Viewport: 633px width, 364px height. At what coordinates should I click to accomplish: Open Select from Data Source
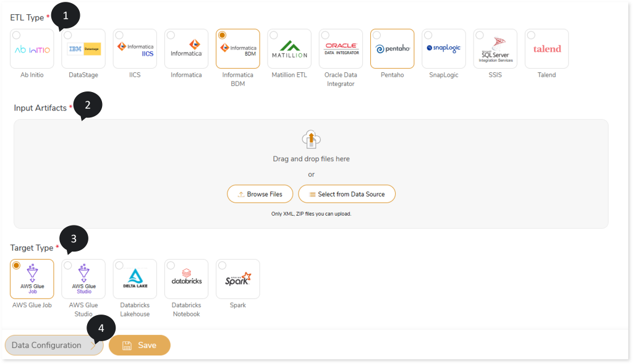tap(346, 194)
